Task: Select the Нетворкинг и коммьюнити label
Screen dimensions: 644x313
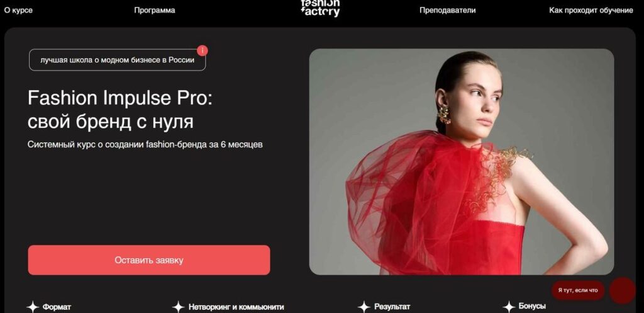Action: (236, 307)
